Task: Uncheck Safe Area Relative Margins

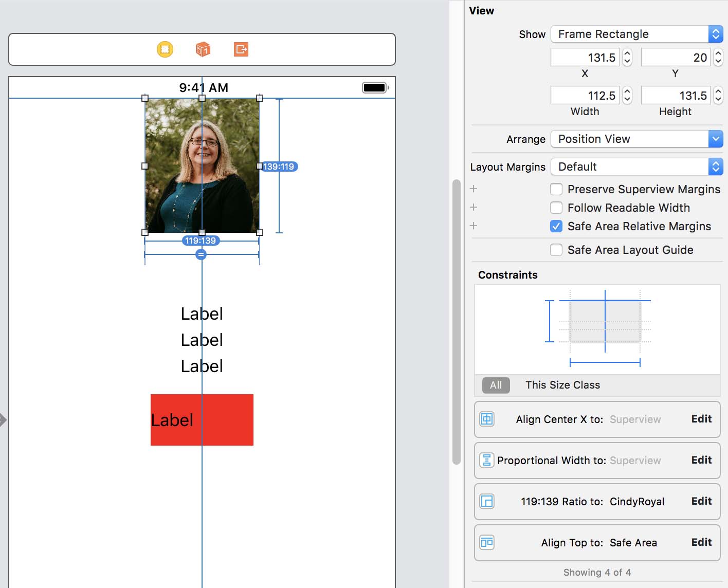Action: (x=556, y=226)
